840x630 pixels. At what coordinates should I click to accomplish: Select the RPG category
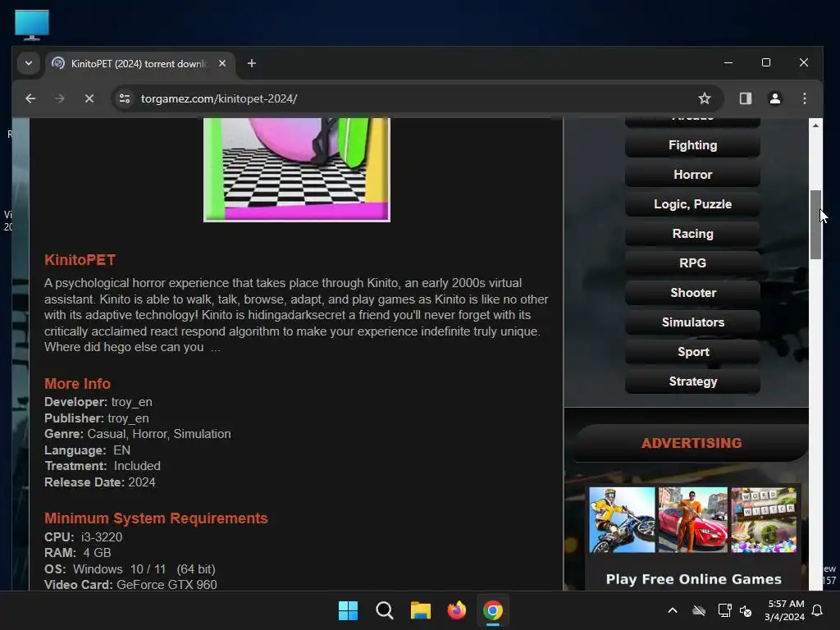coord(692,263)
